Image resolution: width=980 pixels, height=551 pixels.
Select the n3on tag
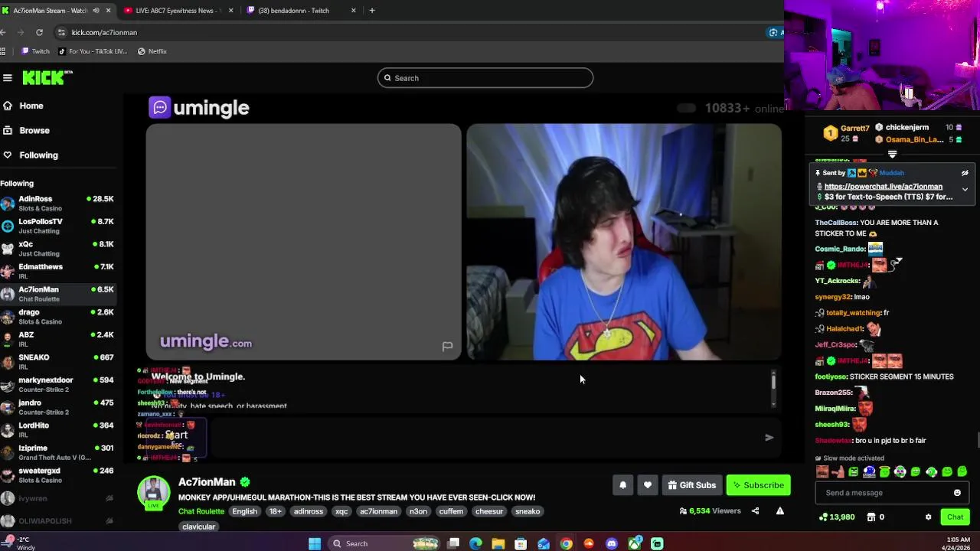pyautogui.click(x=418, y=511)
